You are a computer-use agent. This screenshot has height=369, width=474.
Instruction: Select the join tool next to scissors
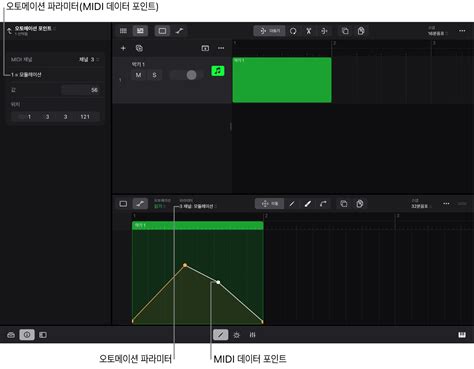324,31
